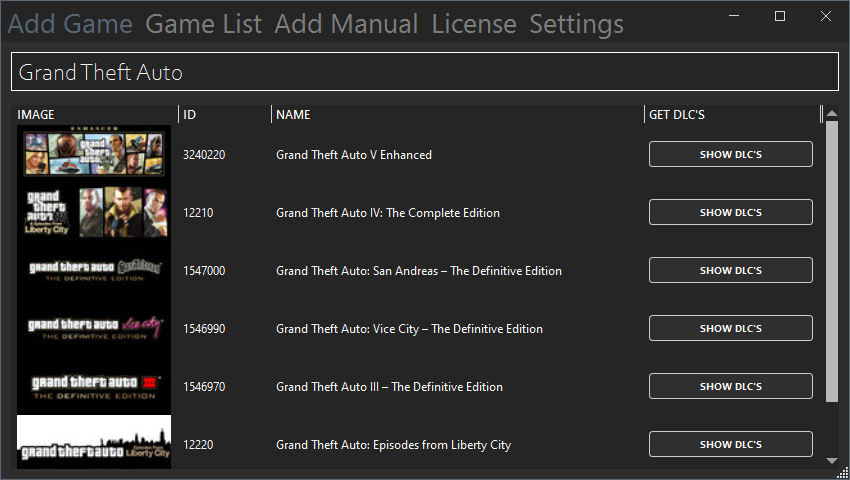The height and width of the screenshot is (480, 850).
Task: Open the Add Manual tab
Action: point(346,24)
